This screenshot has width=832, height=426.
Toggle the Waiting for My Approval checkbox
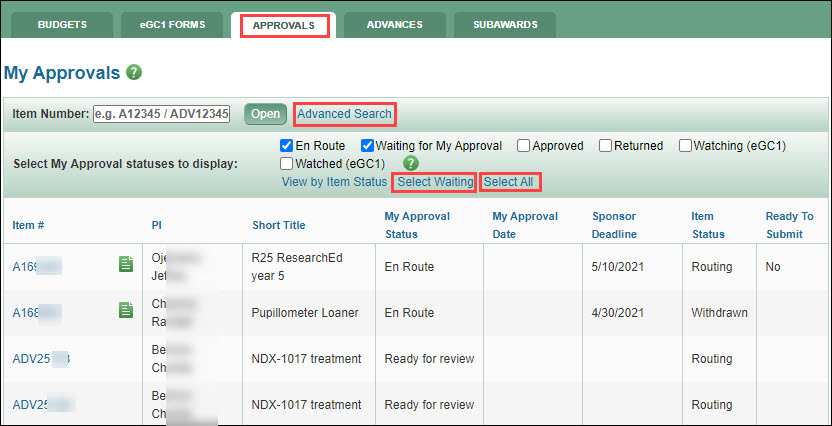pos(368,145)
